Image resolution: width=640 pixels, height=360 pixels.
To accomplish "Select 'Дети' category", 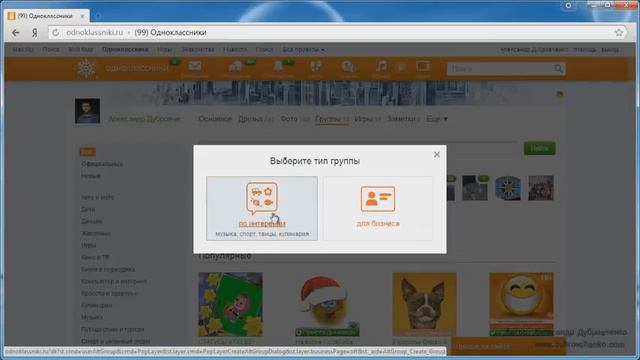I will (88, 209).
